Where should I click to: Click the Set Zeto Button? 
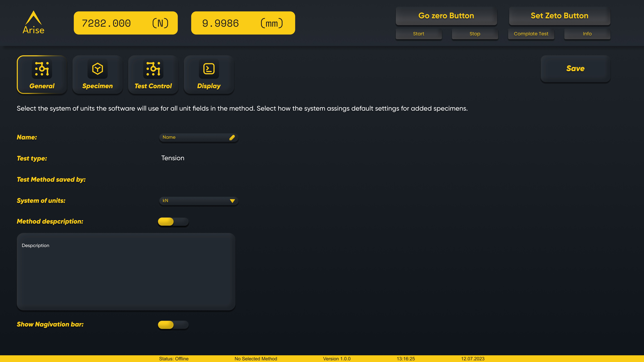[x=559, y=16]
